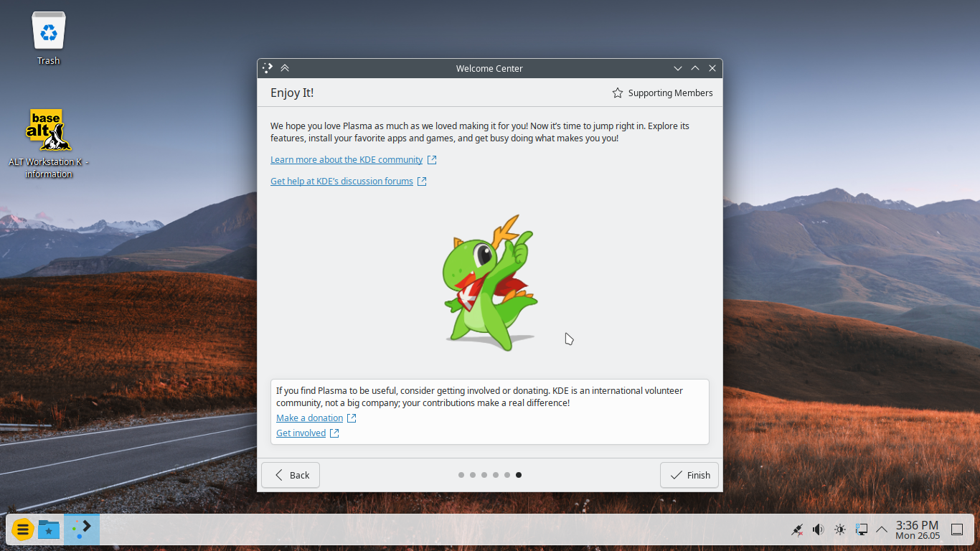Select the ALT Workstation K information icon
980x551 pixels.
[49, 143]
